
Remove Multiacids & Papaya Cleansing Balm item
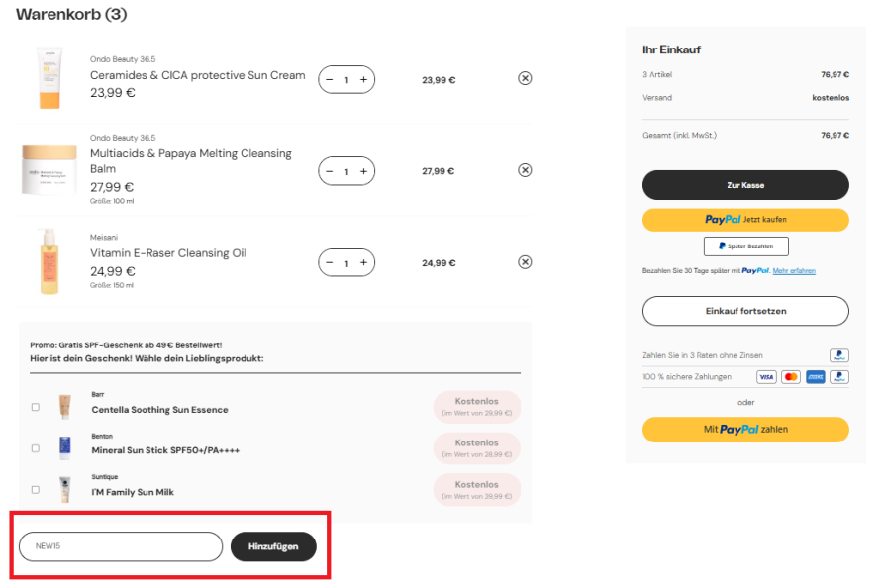(x=525, y=170)
